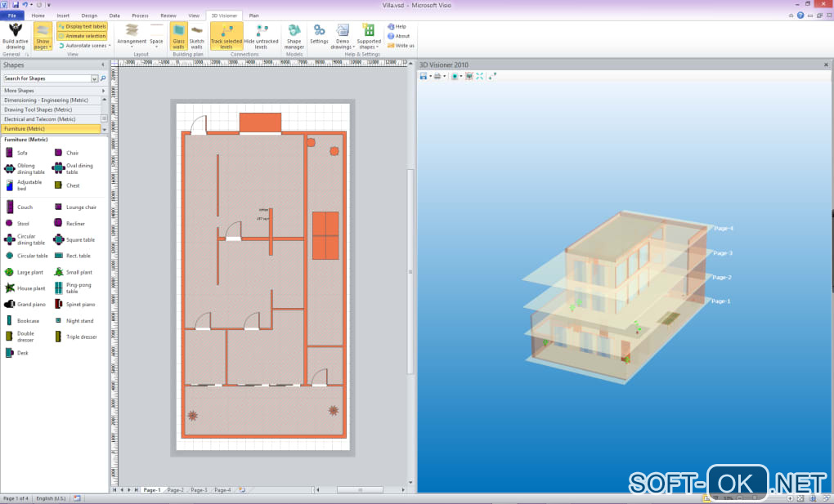Open the Shape manager

point(294,31)
